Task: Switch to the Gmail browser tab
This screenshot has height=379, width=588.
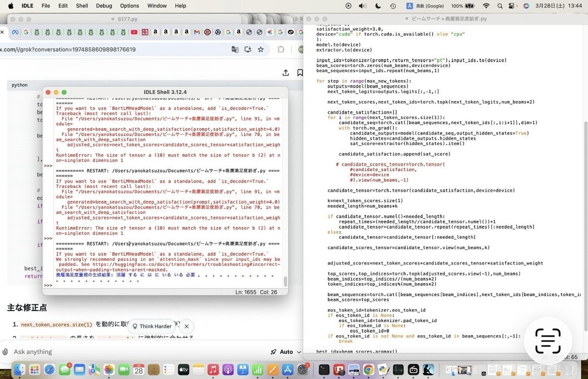Action: (197, 32)
